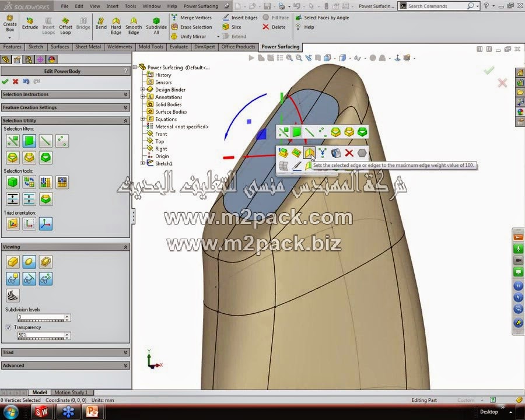The image size is (525, 420).
Task: Expand Feature Creation Settings section
Action: coord(65,107)
